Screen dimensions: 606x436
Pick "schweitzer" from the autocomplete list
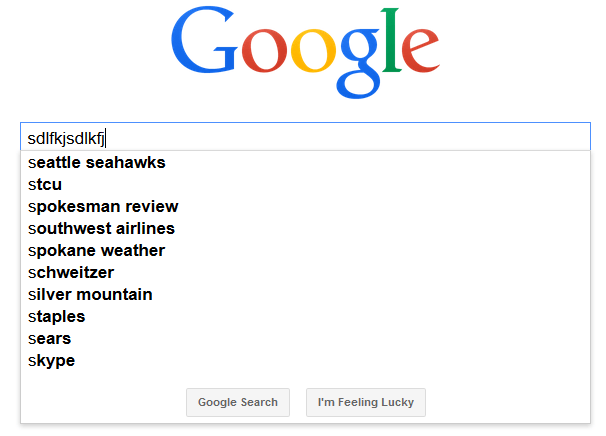(x=71, y=272)
